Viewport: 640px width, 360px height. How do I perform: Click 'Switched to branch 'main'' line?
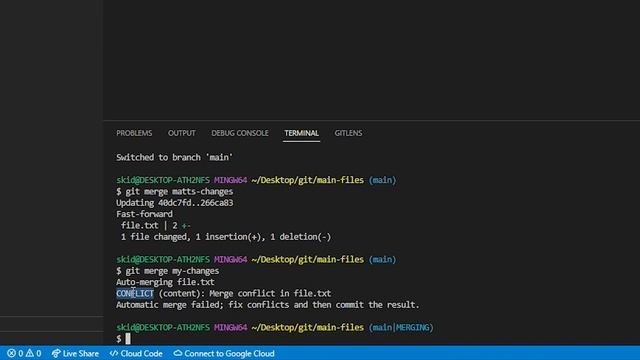174,158
